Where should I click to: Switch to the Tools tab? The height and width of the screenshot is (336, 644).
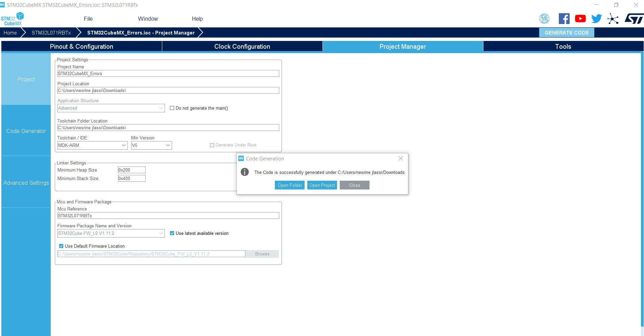click(563, 46)
